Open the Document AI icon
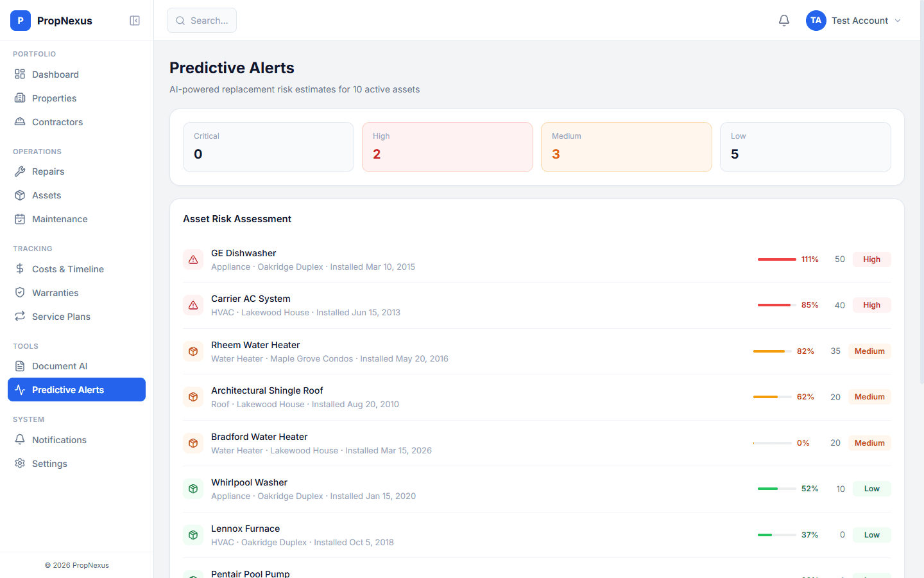 point(19,365)
